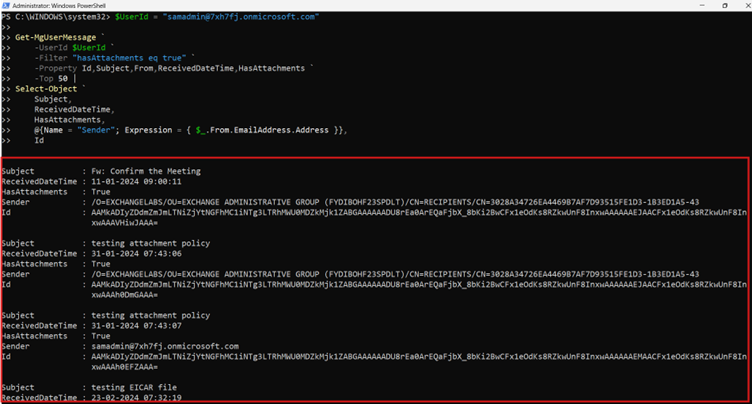Click the $UserId variable in first line
This screenshot has height=404, width=752.
coord(131,17)
